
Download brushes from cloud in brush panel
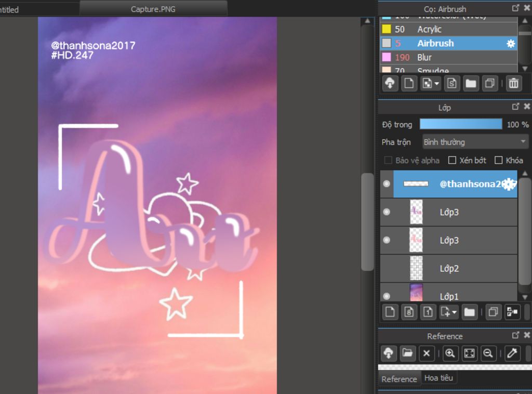(x=390, y=83)
